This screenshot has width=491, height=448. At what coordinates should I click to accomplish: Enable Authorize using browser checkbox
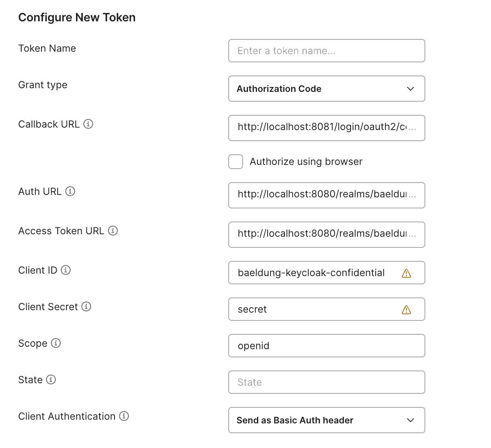(236, 162)
